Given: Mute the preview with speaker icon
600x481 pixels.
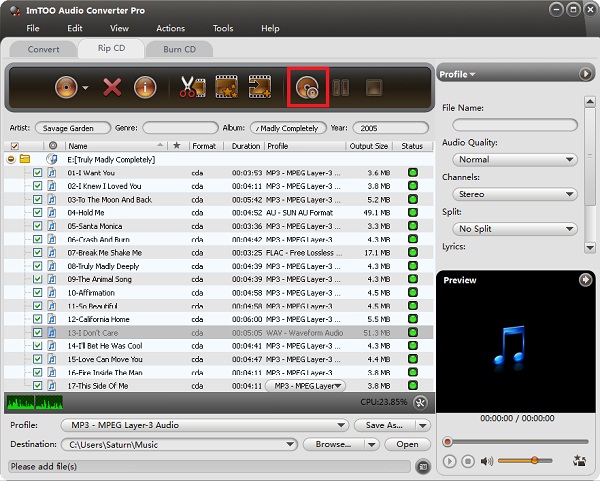Looking at the screenshot, I should pyautogui.click(x=486, y=461).
